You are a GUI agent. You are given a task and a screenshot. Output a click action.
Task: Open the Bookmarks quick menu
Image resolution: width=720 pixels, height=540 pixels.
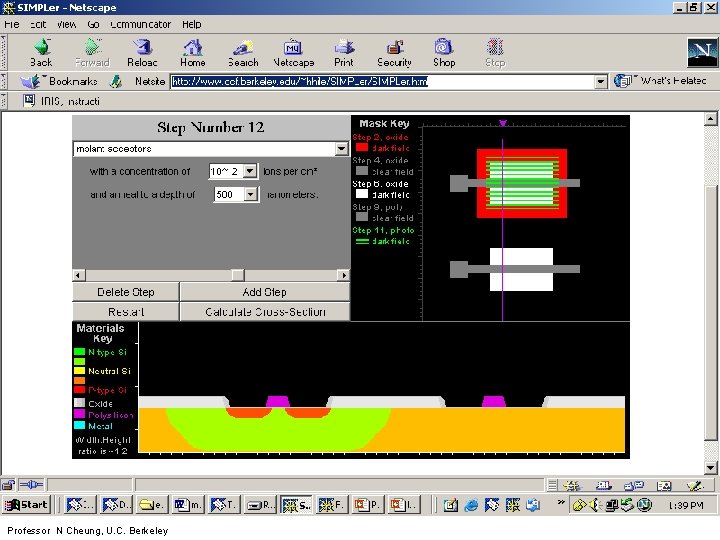[x=66, y=82]
